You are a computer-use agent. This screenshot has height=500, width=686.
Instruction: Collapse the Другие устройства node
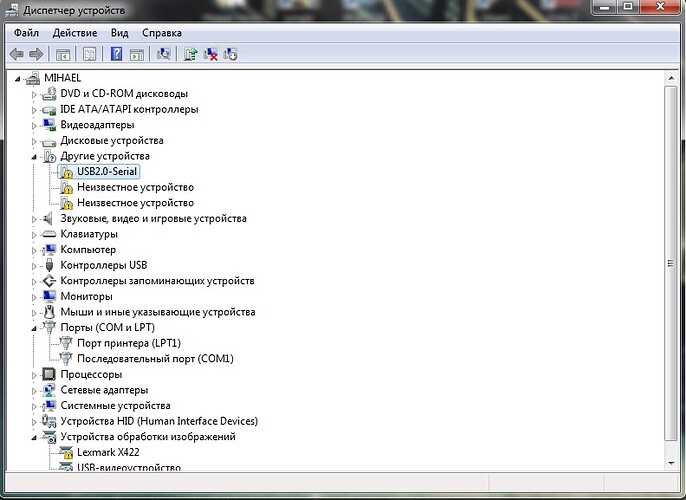pos(34,157)
